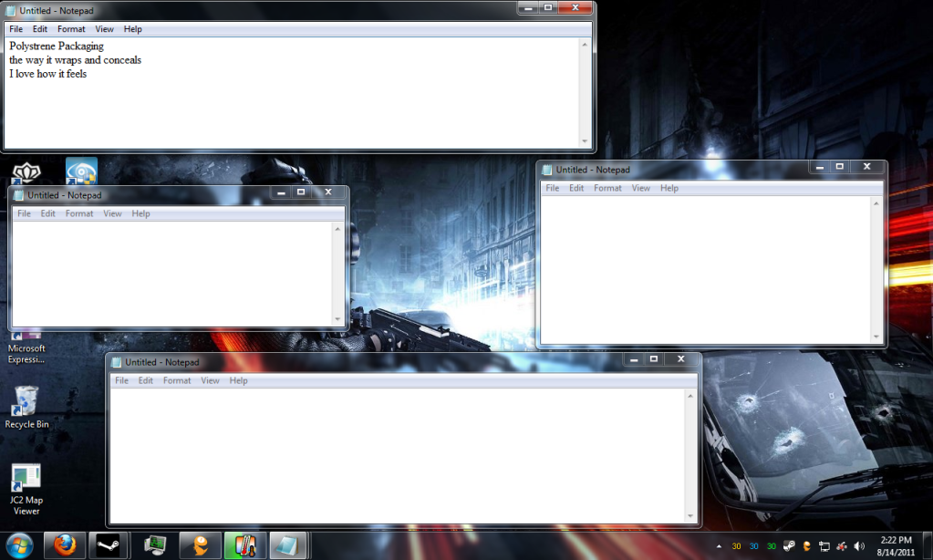Open Help menu in the poem Notepad
933x560 pixels.
(132, 28)
